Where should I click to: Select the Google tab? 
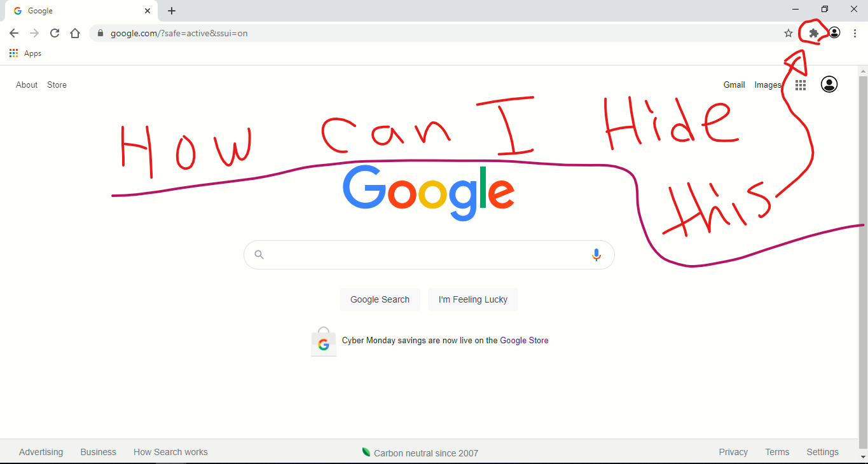coord(80,11)
